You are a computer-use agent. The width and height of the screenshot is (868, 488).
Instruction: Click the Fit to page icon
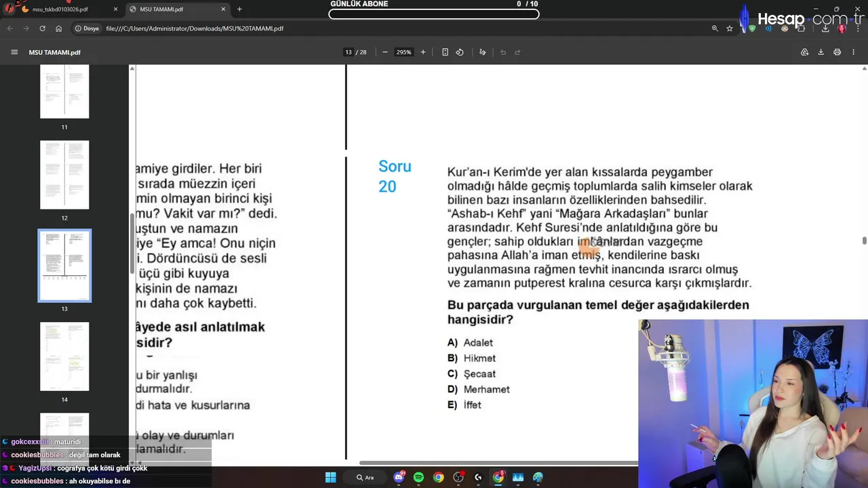pyautogui.click(x=445, y=52)
